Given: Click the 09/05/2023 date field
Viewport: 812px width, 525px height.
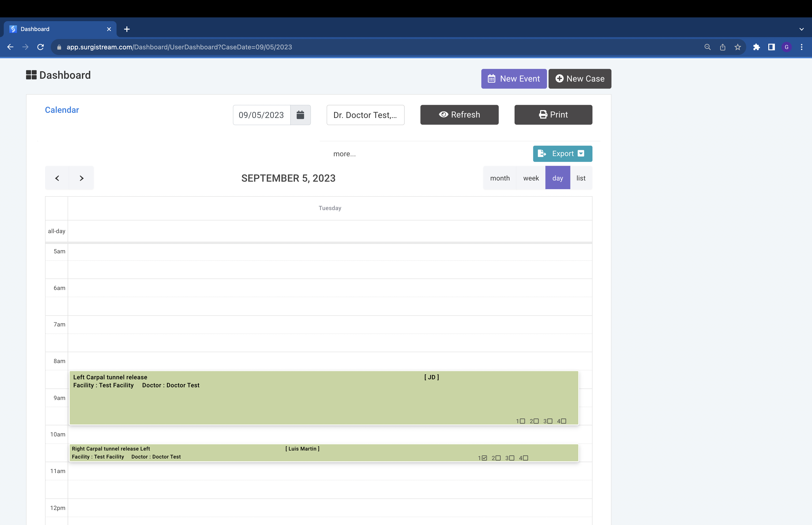Looking at the screenshot, I should 261,115.
